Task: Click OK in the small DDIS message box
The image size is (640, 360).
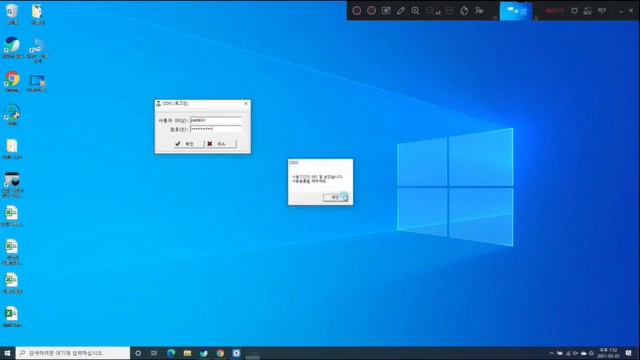Action: coord(335,198)
